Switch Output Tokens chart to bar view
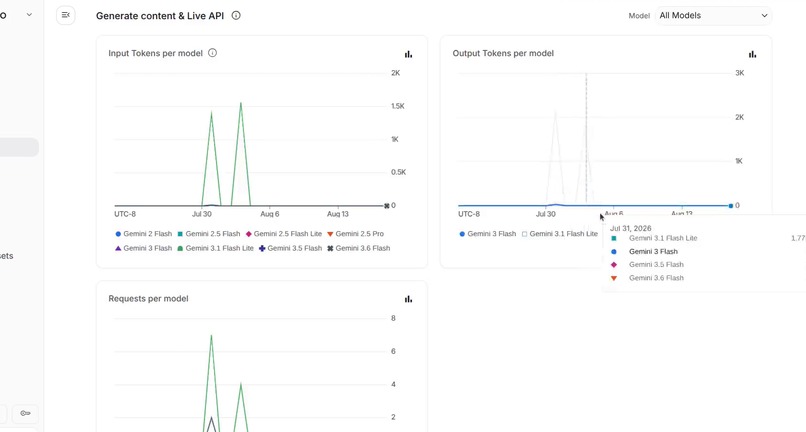Image resolution: width=806 pixels, height=432 pixels. (753, 54)
